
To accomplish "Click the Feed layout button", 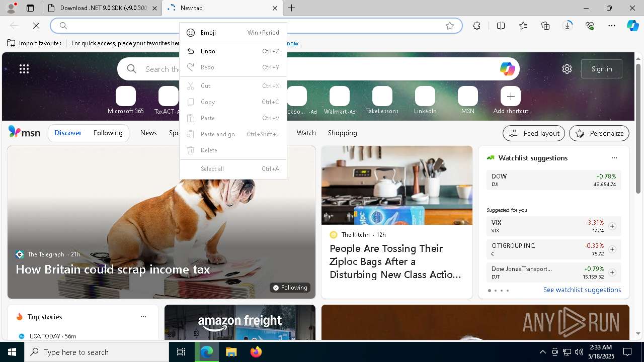I will [534, 133].
